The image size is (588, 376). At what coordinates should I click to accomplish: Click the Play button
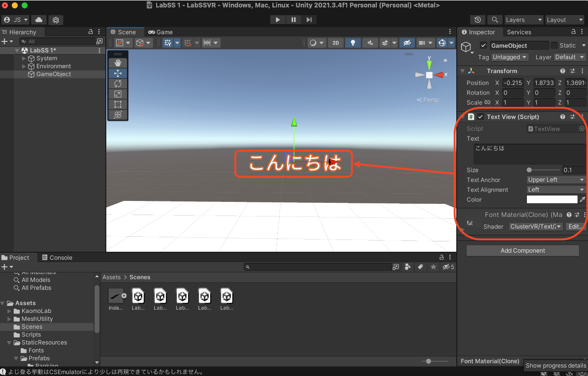click(278, 20)
